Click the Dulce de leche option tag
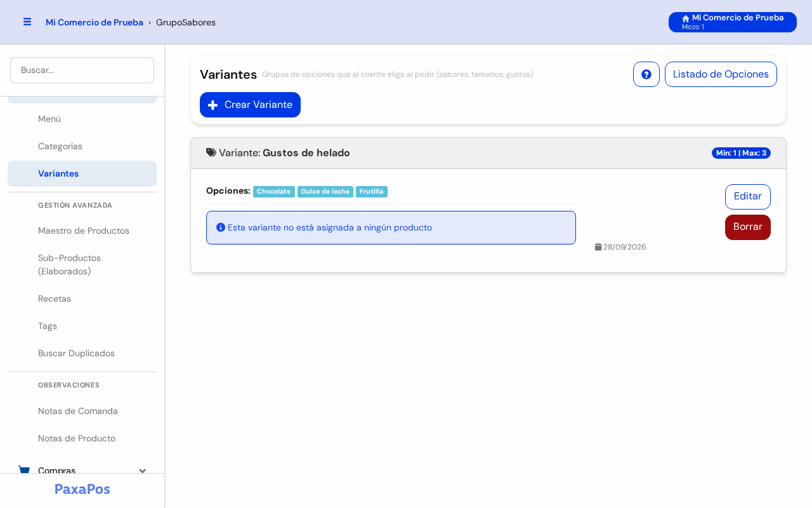 [325, 192]
